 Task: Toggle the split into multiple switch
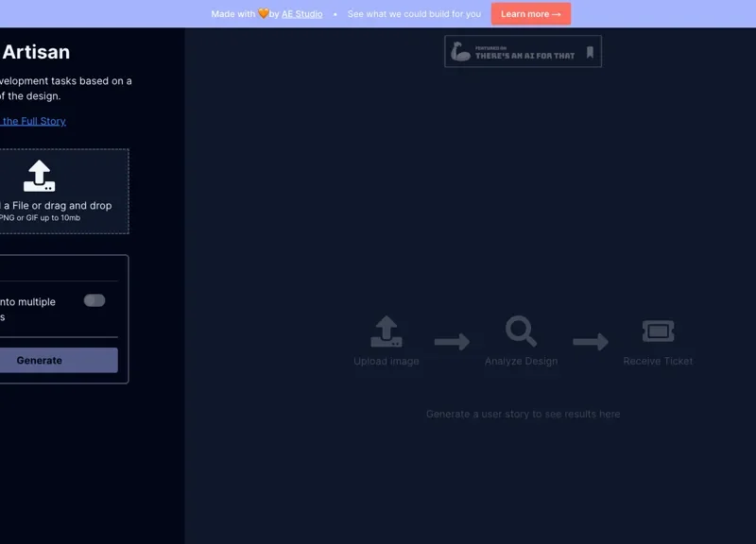[94, 300]
